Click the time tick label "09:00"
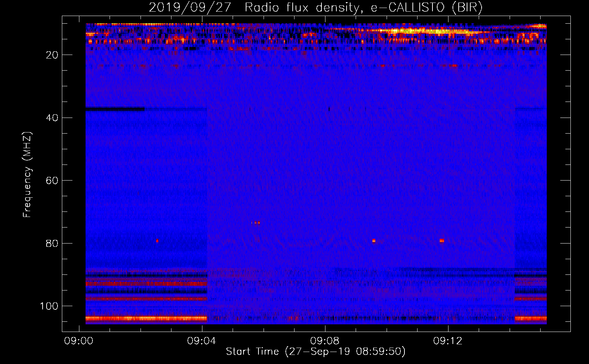The width and height of the screenshot is (589, 364). click(79, 341)
